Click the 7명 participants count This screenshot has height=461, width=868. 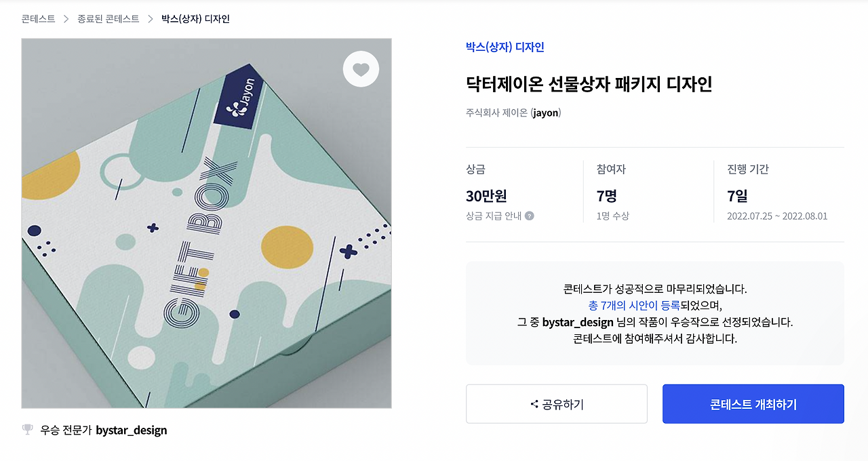coord(606,196)
